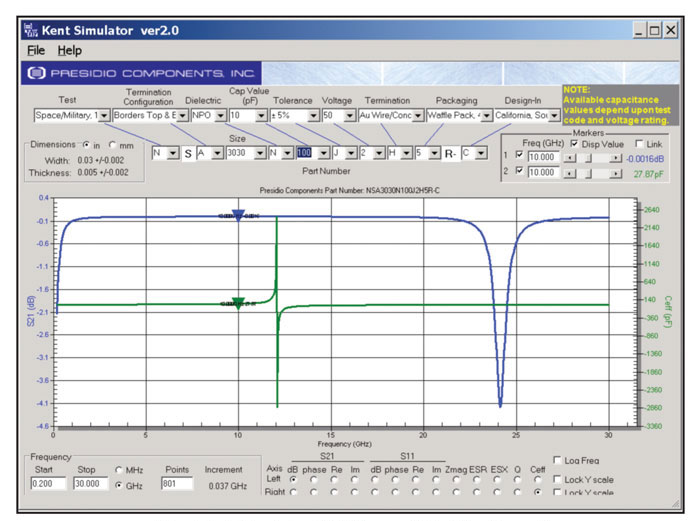Toggle marker 1 enable checkbox

coord(519,155)
